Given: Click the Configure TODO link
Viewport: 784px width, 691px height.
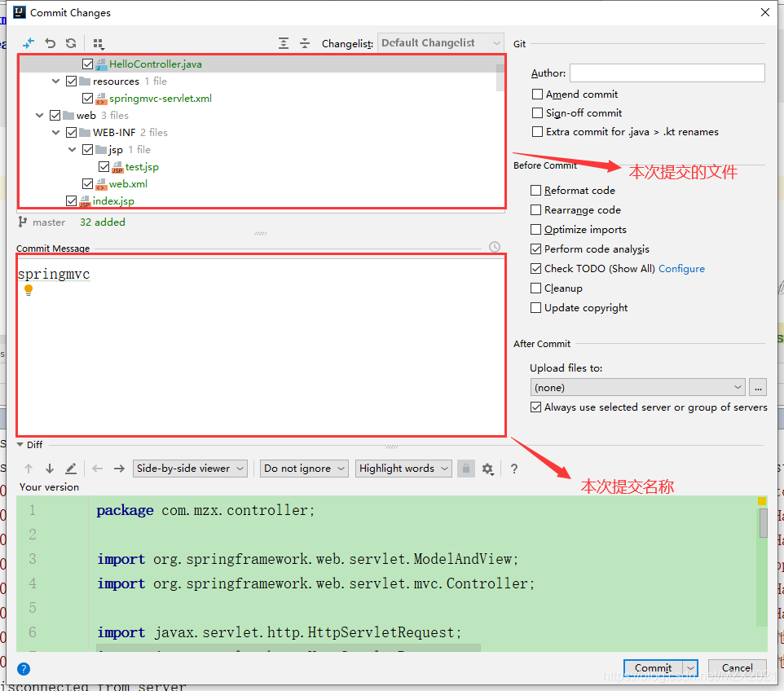Looking at the screenshot, I should tap(681, 269).
